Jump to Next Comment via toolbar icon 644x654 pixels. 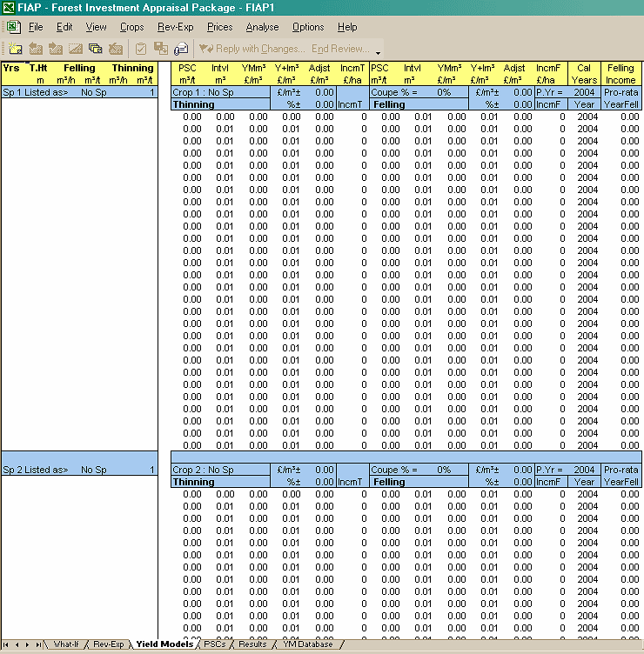pos(56,49)
